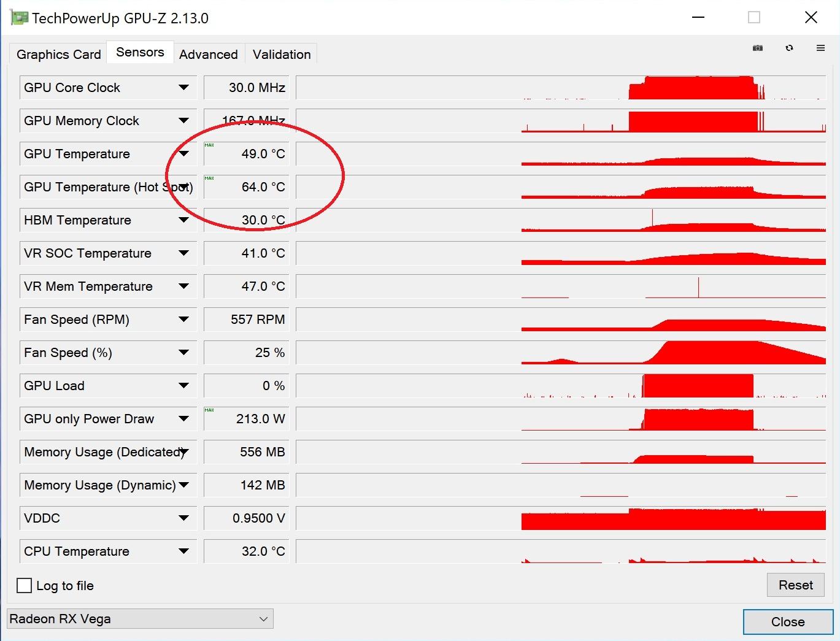Select the Sensors tab

[140, 52]
